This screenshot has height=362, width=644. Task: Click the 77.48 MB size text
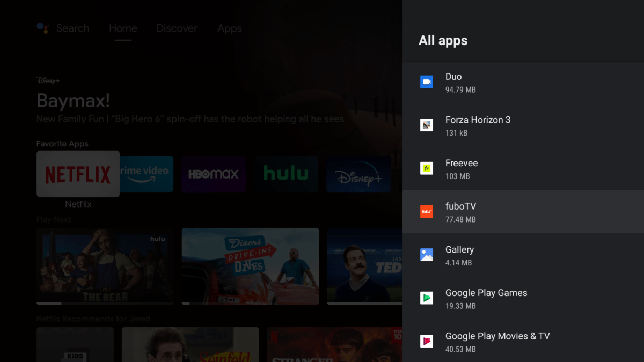click(460, 219)
